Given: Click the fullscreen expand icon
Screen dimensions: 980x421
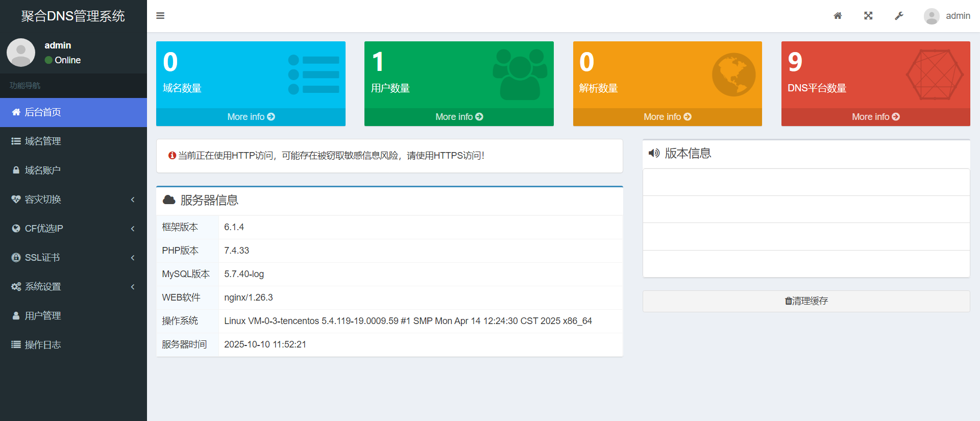Looking at the screenshot, I should click(x=868, y=16).
